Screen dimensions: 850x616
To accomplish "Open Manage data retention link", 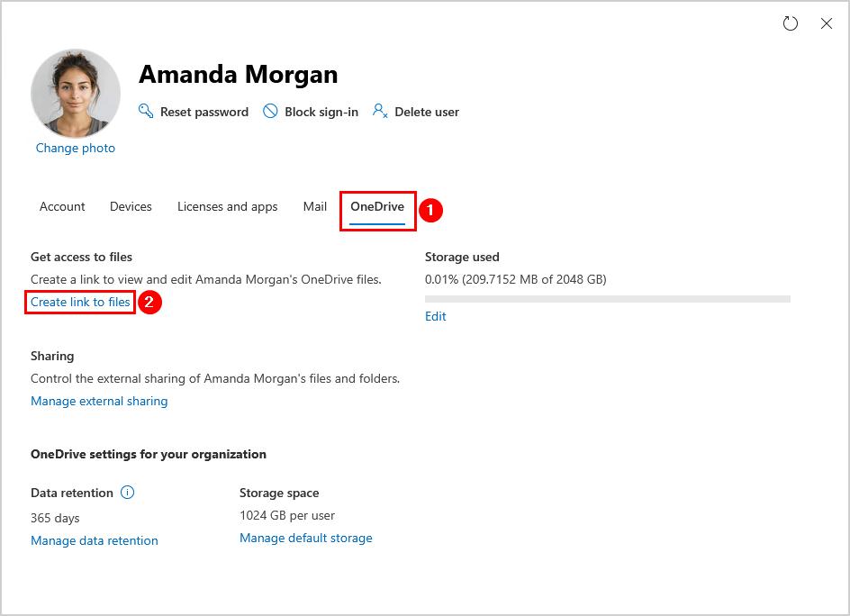I will coord(95,541).
